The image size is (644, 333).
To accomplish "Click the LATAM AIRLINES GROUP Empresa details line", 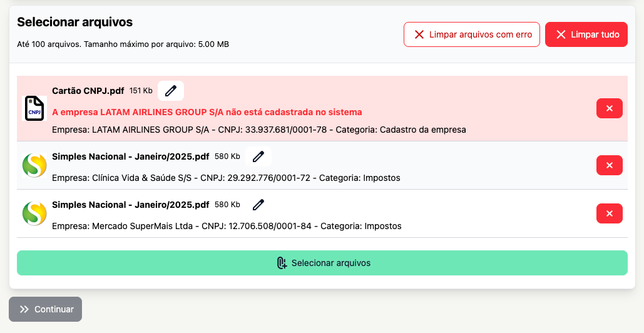I will [x=259, y=130].
